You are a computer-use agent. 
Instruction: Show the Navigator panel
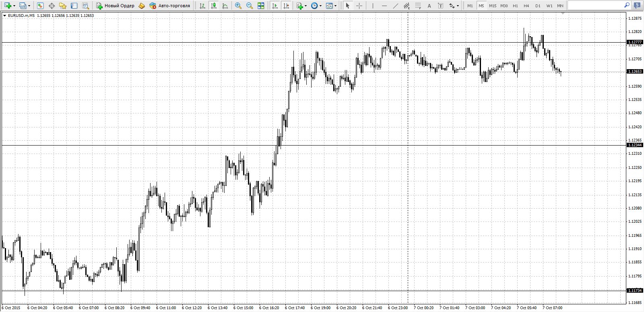(x=63, y=6)
